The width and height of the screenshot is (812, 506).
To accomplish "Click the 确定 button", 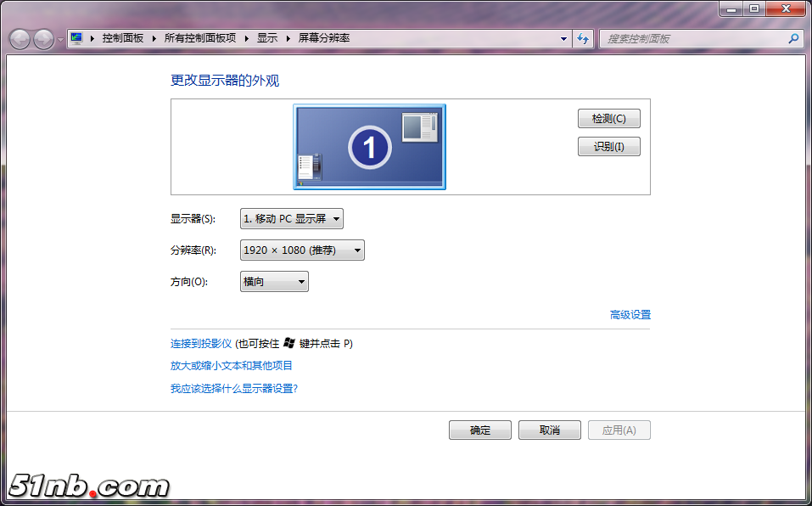I will [480, 430].
